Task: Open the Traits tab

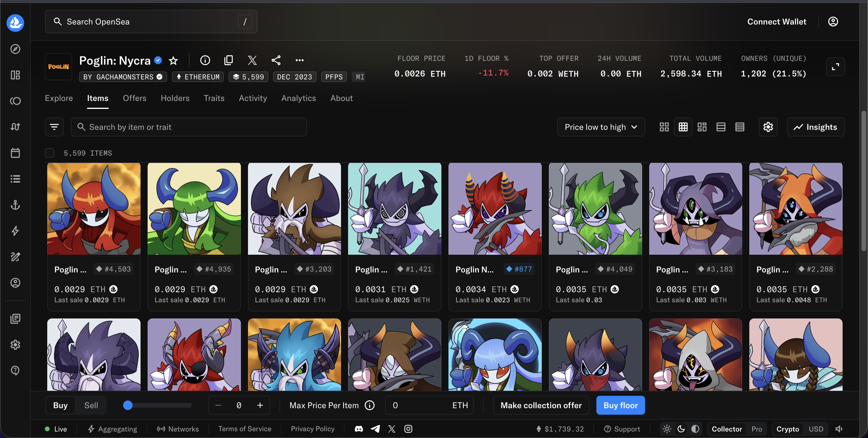Action: [214, 98]
